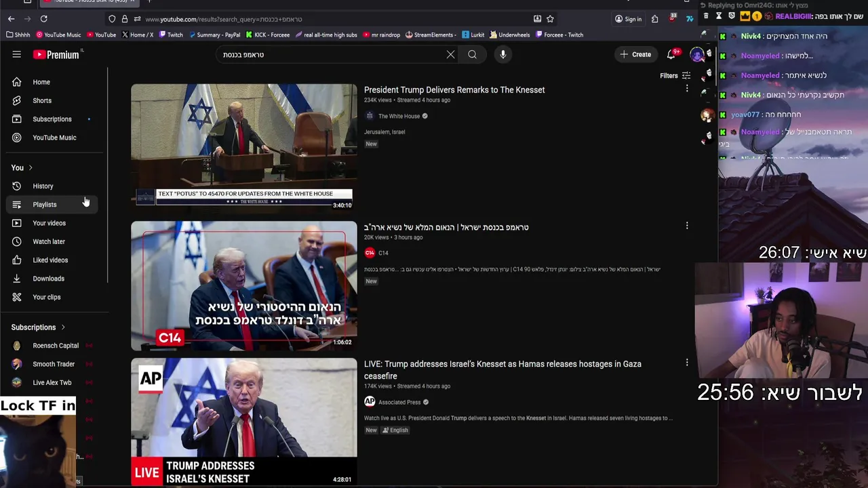
Task: Open the Shhhh bookmarks folder
Action: [x=18, y=35]
